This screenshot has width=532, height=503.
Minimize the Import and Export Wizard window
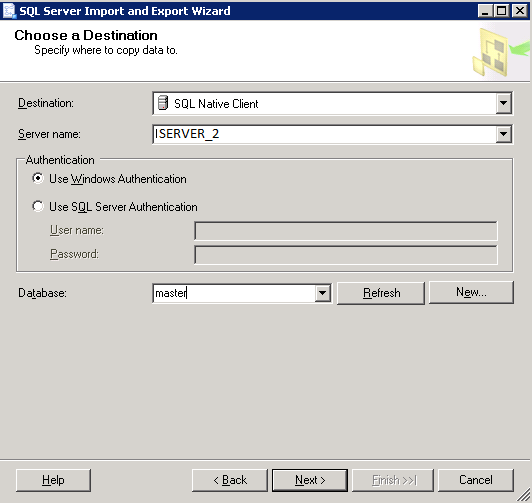[x=485, y=11]
